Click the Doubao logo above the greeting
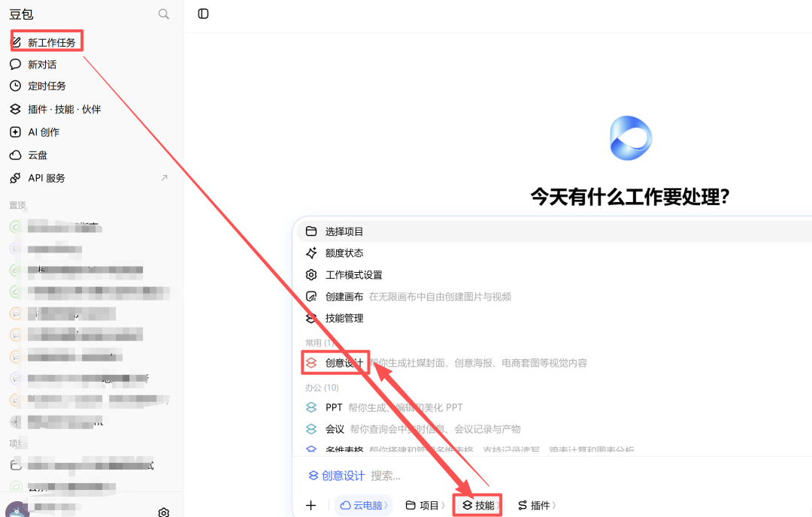This screenshot has width=812, height=517. (x=631, y=138)
